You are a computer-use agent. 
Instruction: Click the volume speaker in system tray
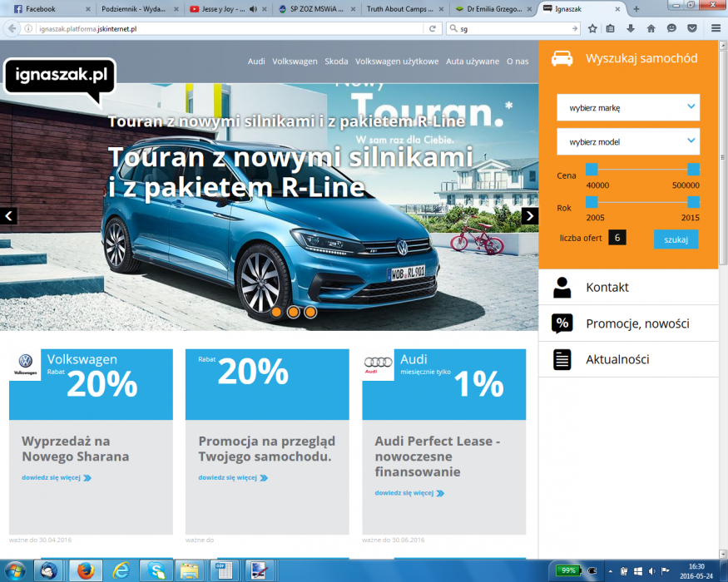(x=651, y=571)
